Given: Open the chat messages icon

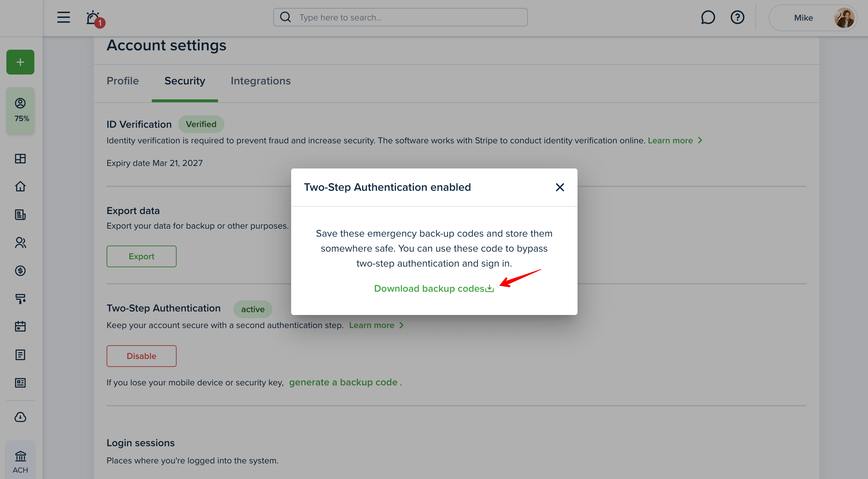Looking at the screenshot, I should pos(708,17).
